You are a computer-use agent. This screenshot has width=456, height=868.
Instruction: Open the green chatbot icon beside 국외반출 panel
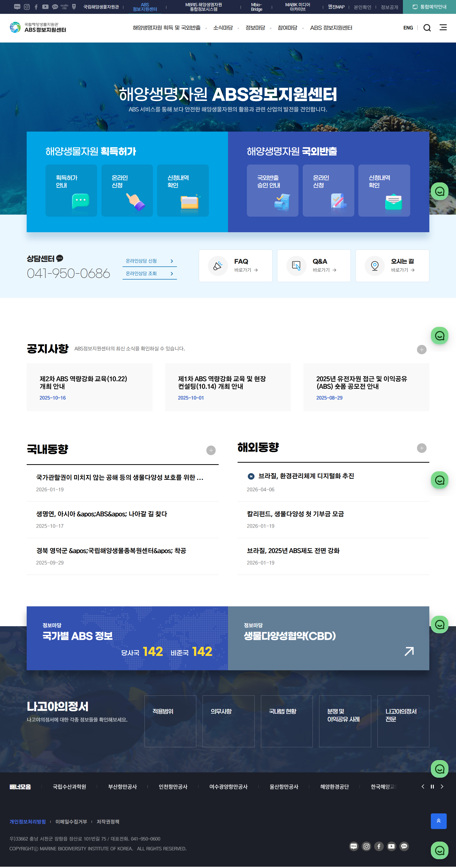click(439, 191)
